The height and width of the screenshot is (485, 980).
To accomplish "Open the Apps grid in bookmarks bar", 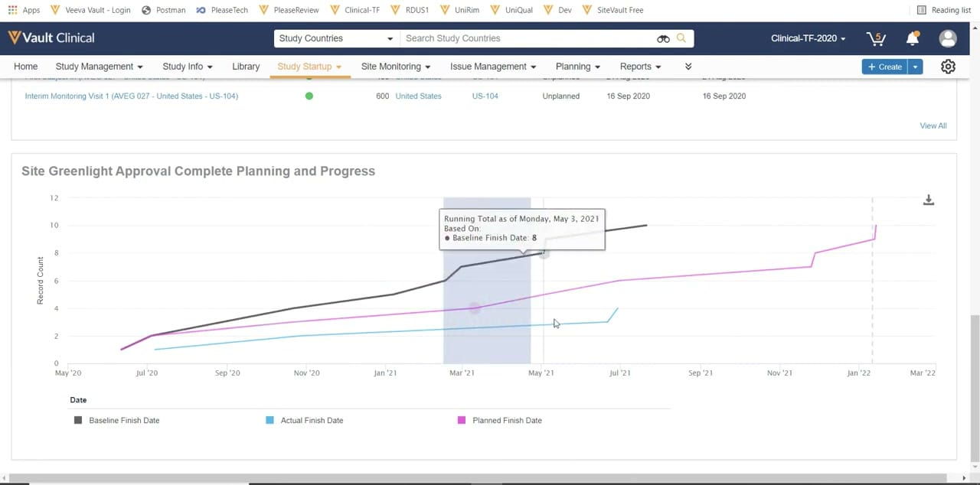I will [24, 10].
